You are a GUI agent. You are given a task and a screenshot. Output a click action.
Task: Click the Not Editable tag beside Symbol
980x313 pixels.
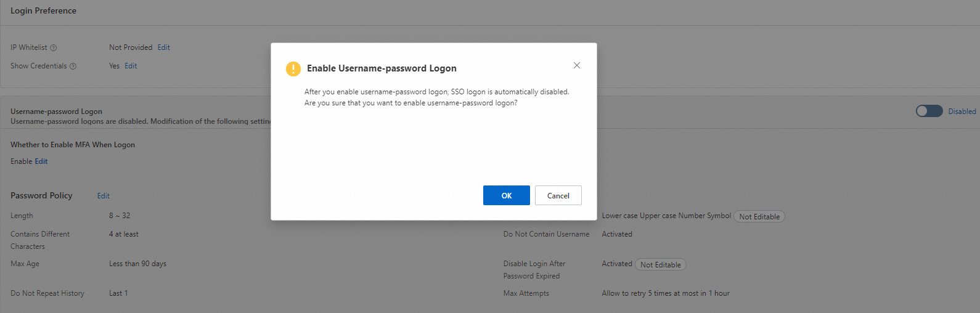(x=759, y=216)
